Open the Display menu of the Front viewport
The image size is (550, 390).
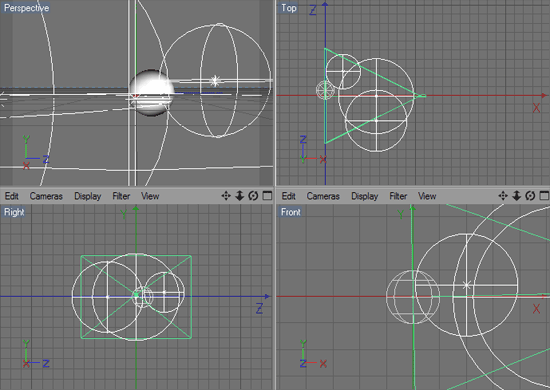tap(365, 196)
